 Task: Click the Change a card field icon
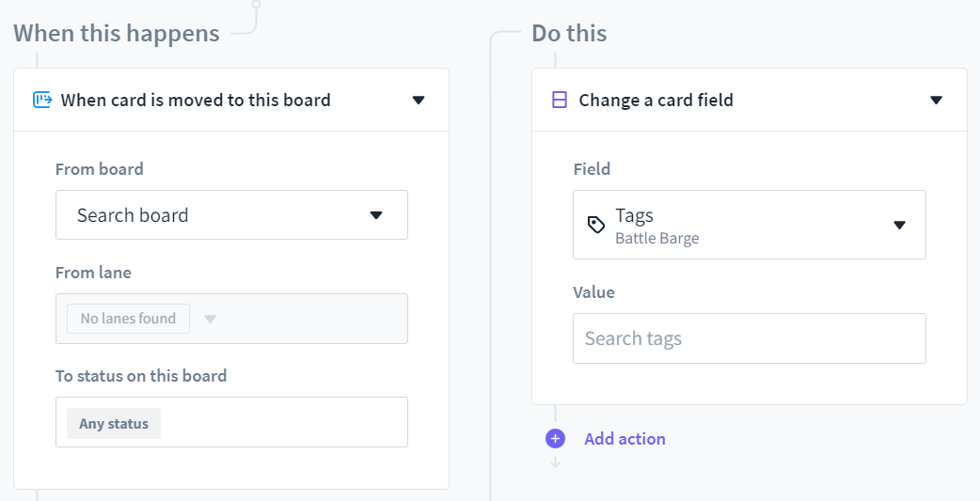point(560,100)
